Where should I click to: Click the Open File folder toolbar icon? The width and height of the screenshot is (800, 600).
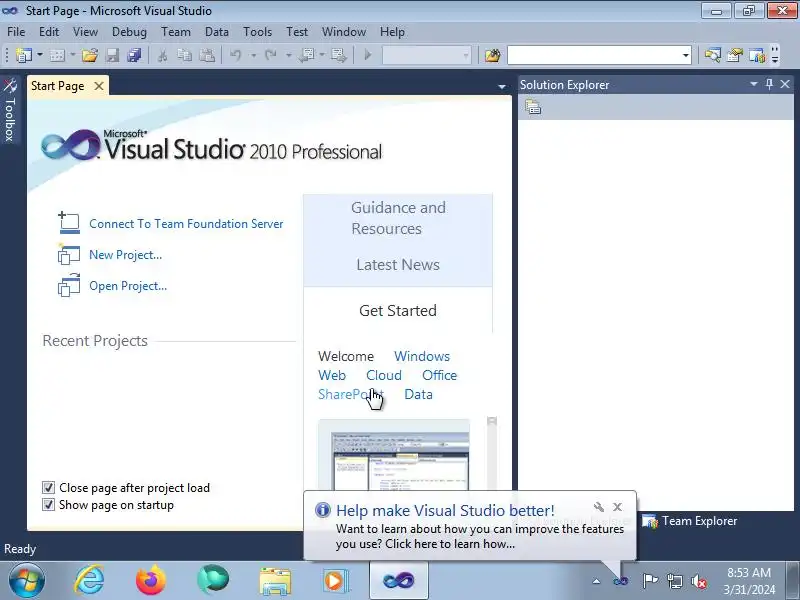point(90,55)
